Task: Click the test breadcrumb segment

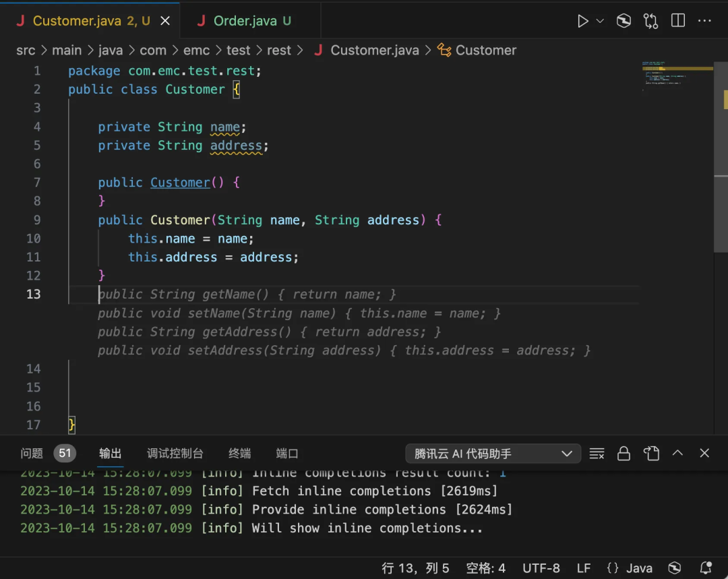Action: tap(238, 50)
